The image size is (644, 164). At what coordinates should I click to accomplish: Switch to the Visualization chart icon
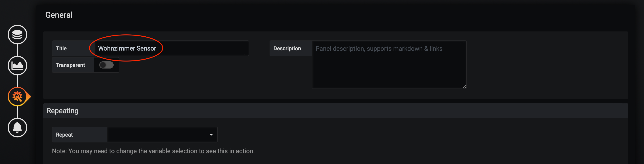click(x=17, y=66)
